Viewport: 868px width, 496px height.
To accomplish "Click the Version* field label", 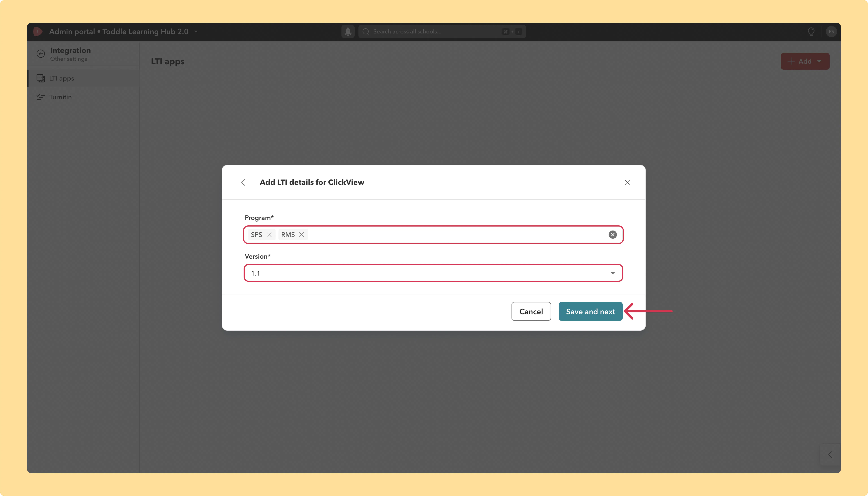I will coord(258,256).
